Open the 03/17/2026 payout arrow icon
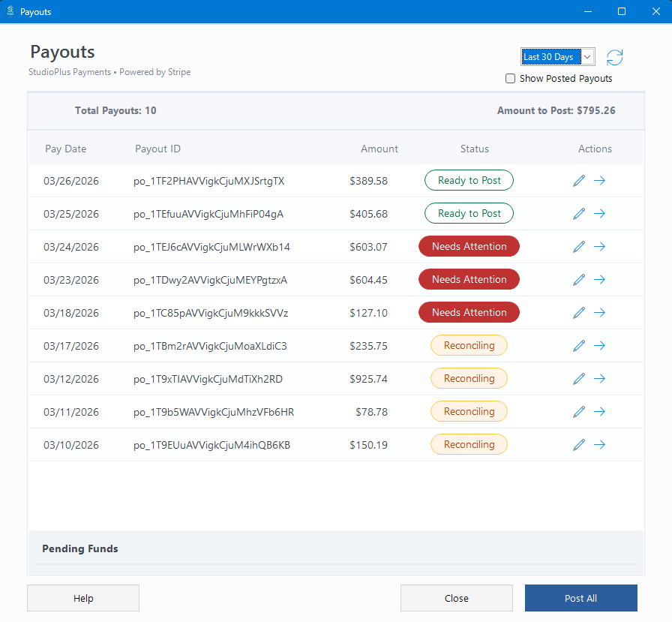The width and height of the screenshot is (672, 622). click(599, 346)
